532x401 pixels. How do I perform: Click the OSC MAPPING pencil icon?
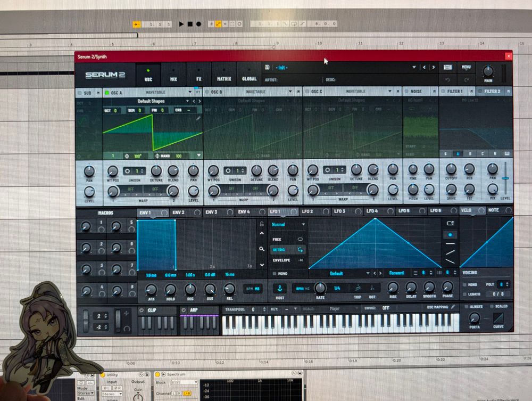coord(453,307)
